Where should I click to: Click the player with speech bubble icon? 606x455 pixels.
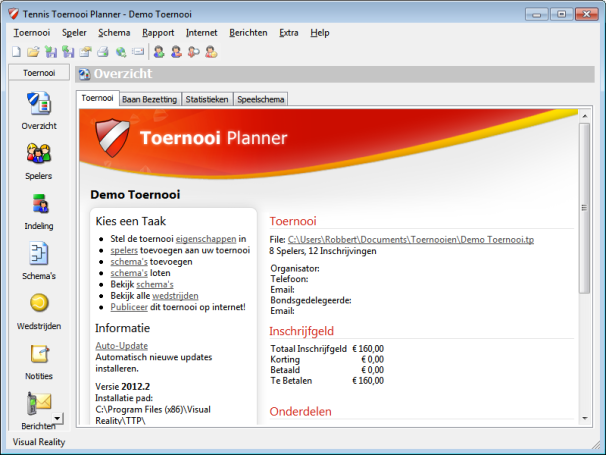[x=194, y=52]
